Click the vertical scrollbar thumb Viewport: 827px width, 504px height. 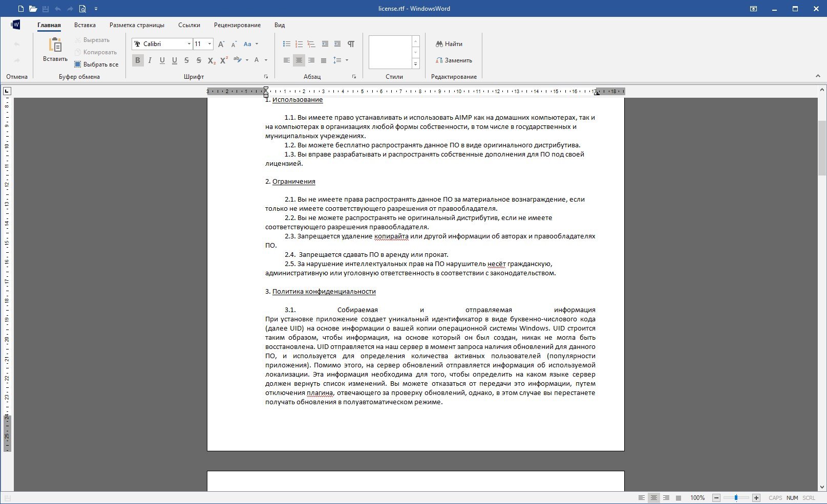pyautogui.click(x=822, y=148)
